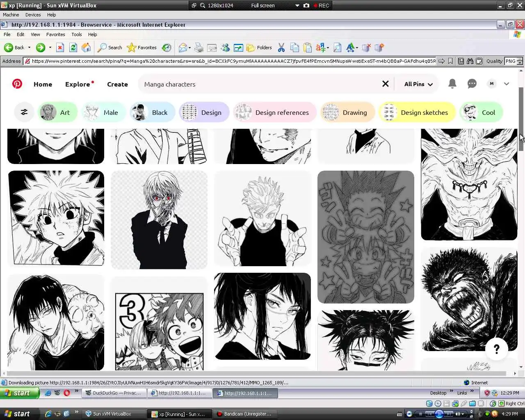
Task: Open Pinterest messages chat bubble
Action: 472,84
